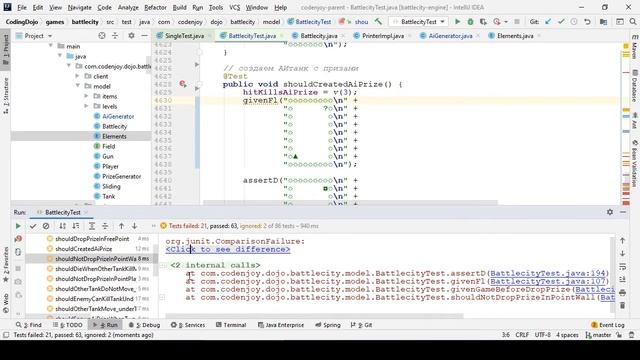This screenshot has height=360, width=640.
Task: Rerun failed tests in Run panel
Action: [x=18, y=239]
